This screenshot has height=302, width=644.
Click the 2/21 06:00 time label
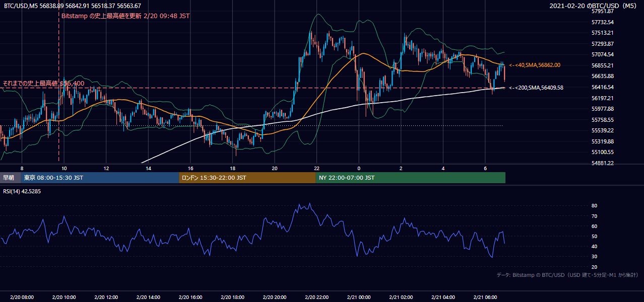pos(485,297)
